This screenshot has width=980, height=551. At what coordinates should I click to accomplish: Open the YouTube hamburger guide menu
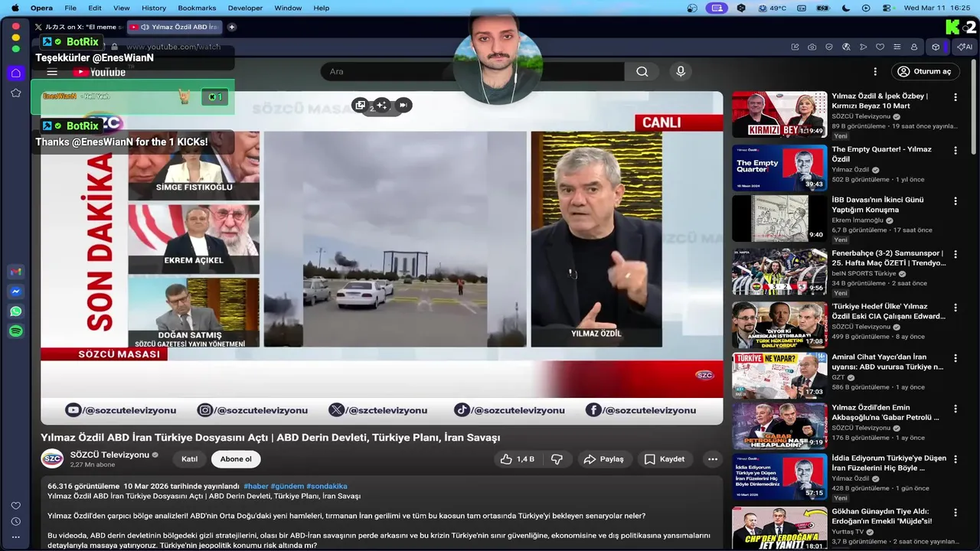tap(52, 72)
